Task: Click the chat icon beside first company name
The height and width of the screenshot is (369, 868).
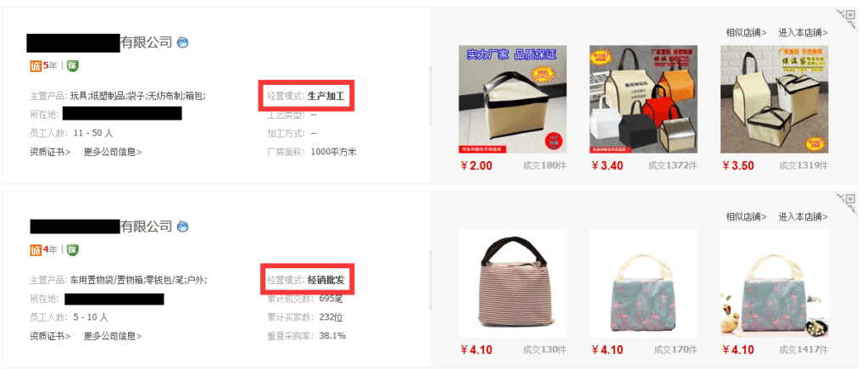Action: tap(183, 42)
